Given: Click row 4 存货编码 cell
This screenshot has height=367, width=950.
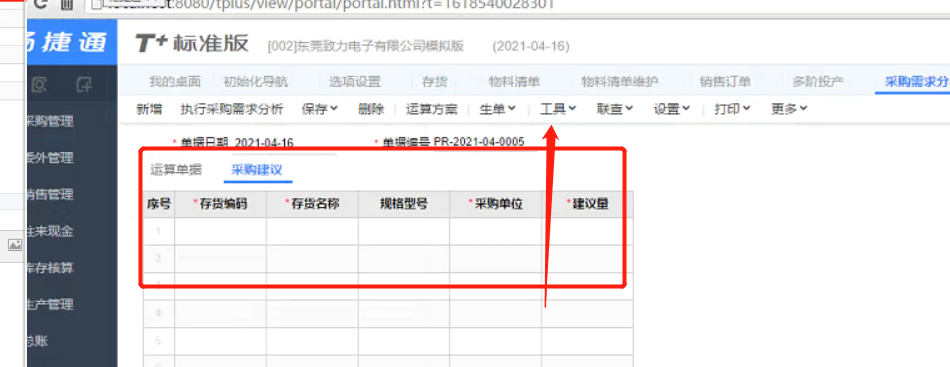Looking at the screenshot, I should coord(220,313).
